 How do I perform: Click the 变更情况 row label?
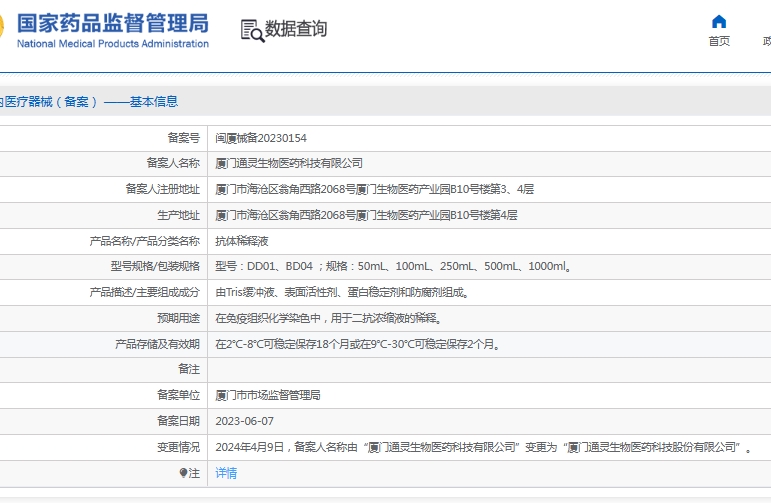(x=178, y=447)
